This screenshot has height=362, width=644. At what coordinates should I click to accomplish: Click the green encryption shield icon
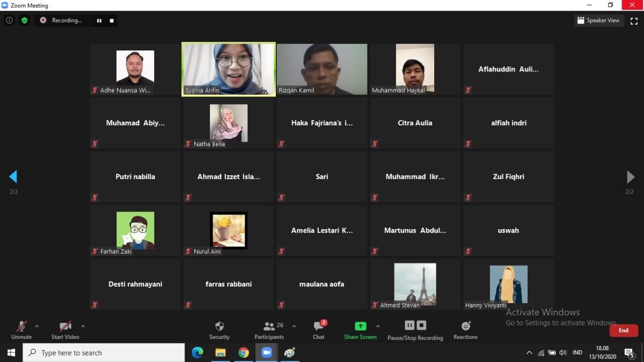24,20
